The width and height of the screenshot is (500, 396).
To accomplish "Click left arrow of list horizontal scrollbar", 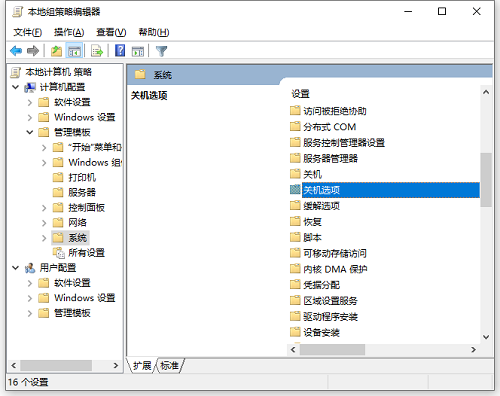I will coord(293,350).
